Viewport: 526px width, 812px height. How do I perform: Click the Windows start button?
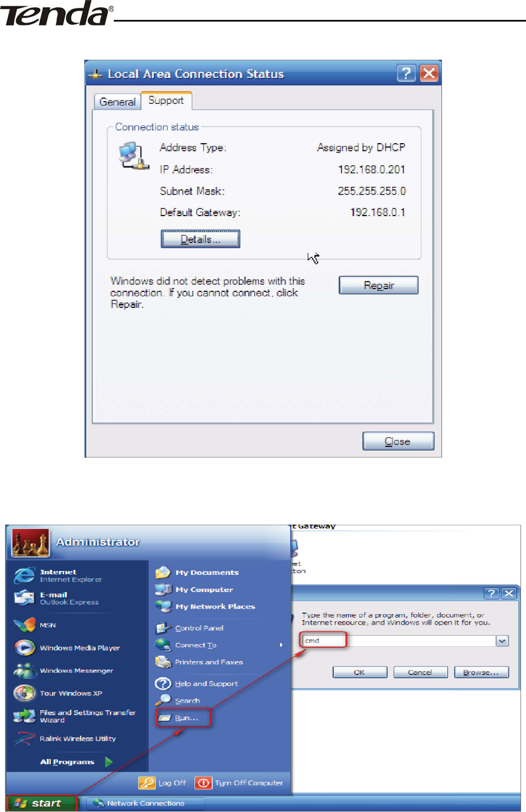click(41, 803)
